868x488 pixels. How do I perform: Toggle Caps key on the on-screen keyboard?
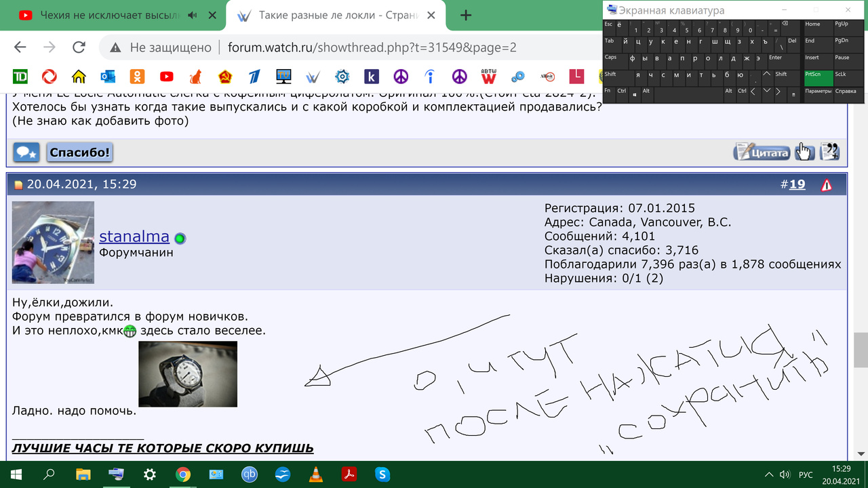[x=611, y=58]
